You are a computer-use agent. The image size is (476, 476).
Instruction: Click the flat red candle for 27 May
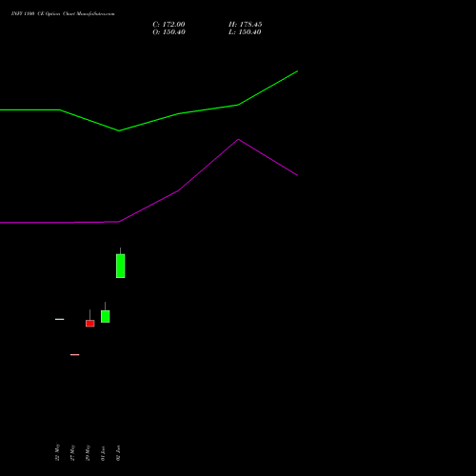tap(75, 354)
